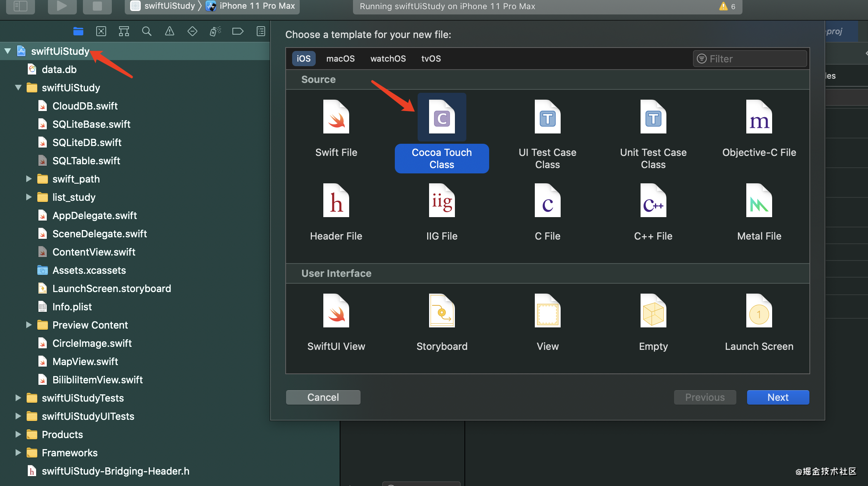Open the Test navigator diamond icon

[x=192, y=31]
